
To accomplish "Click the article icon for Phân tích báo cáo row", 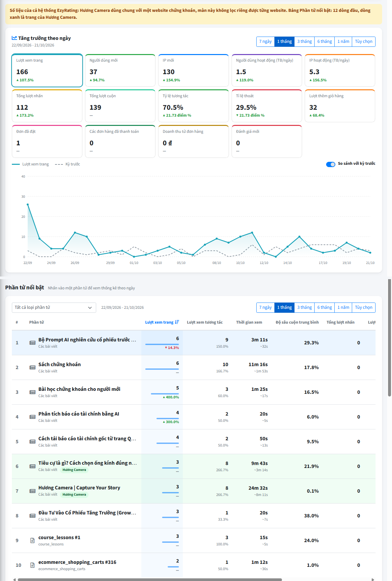I will tap(32, 417).
